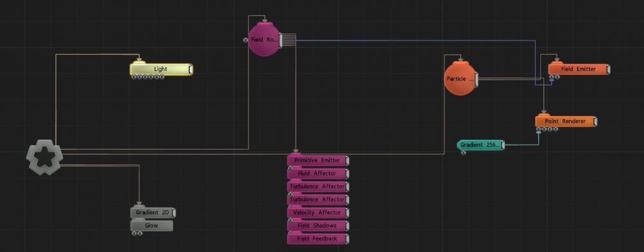Select the Field Emitter node
This screenshot has height=252, width=644.
tap(579, 69)
